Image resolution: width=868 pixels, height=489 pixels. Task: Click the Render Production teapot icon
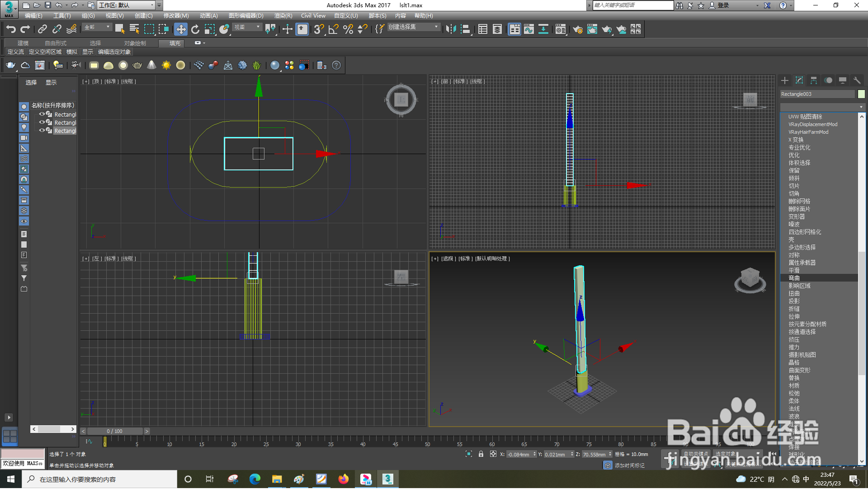tap(607, 29)
